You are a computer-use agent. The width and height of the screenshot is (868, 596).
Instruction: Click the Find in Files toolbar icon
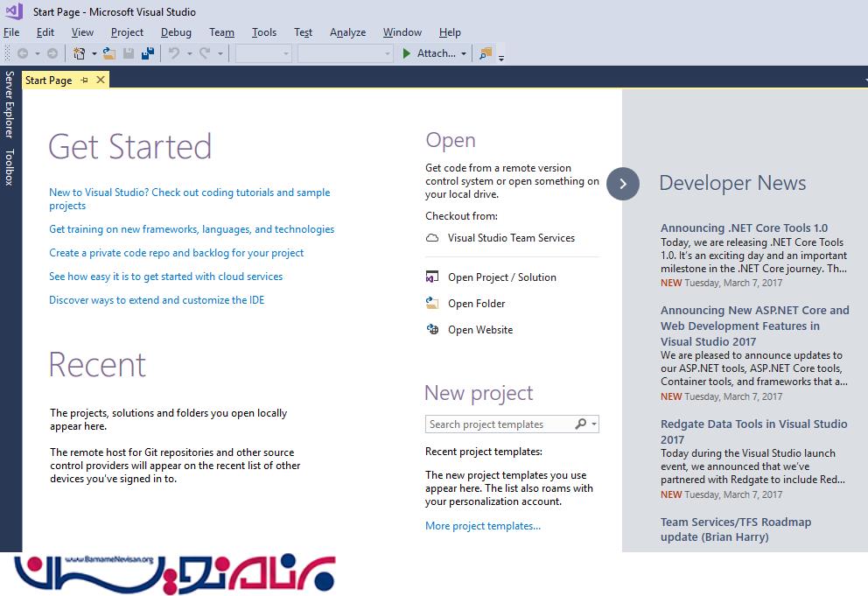pyautogui.click(x=486, y=53)
